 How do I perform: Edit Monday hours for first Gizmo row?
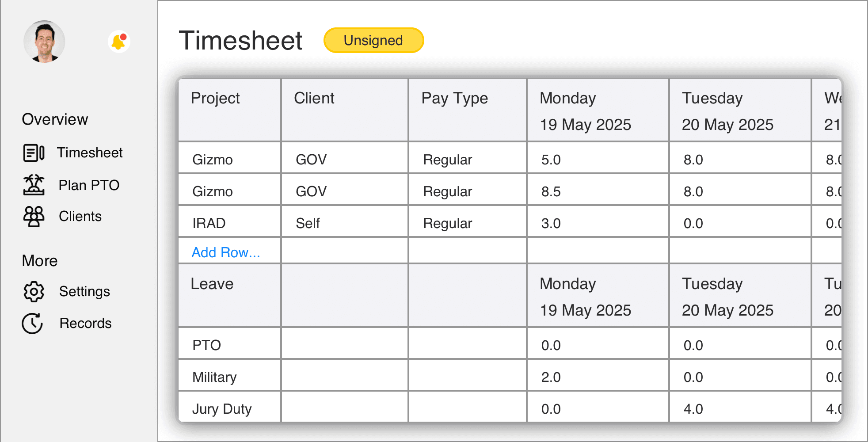597,160
